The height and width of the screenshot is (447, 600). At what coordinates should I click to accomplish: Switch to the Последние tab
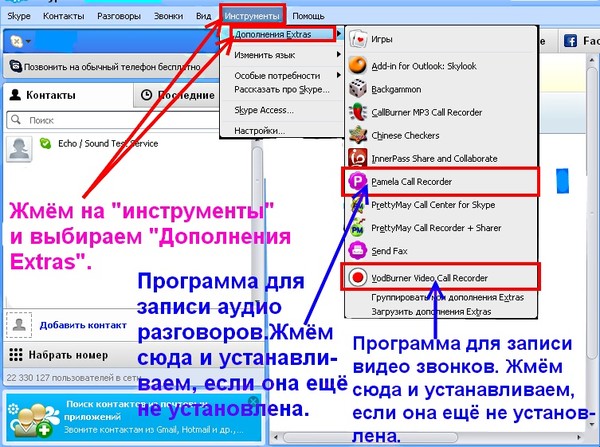click(x=178, y=95)
